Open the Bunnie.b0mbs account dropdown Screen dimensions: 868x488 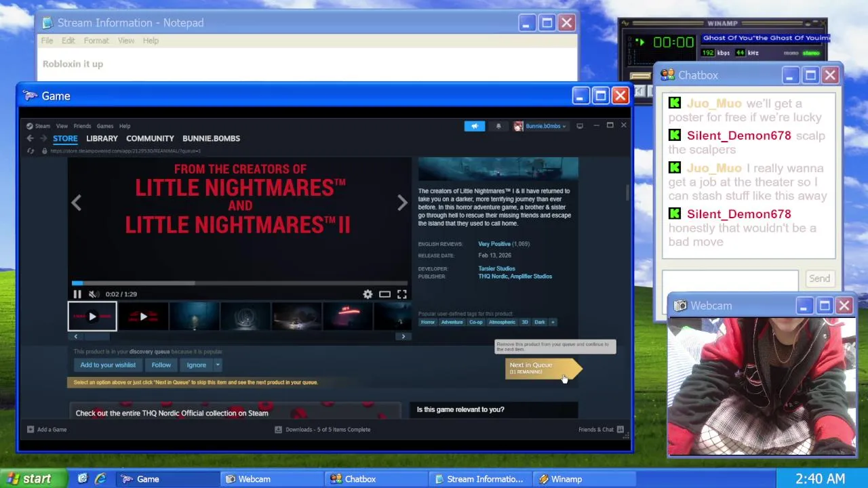[540, 126]
